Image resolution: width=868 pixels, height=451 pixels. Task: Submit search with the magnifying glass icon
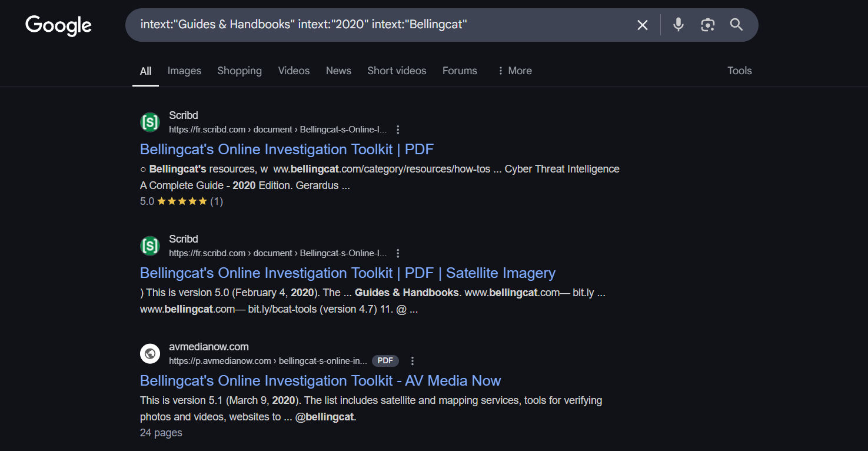tap(736, 25)
